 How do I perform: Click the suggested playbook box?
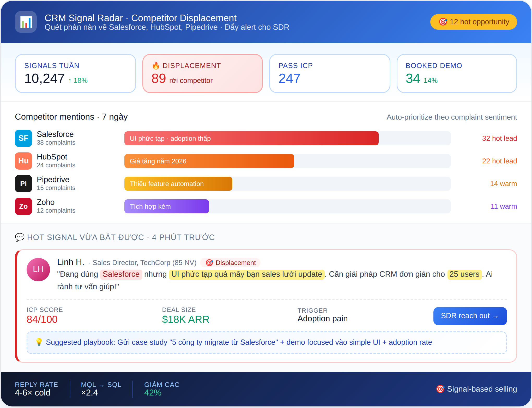pos(267,343)
